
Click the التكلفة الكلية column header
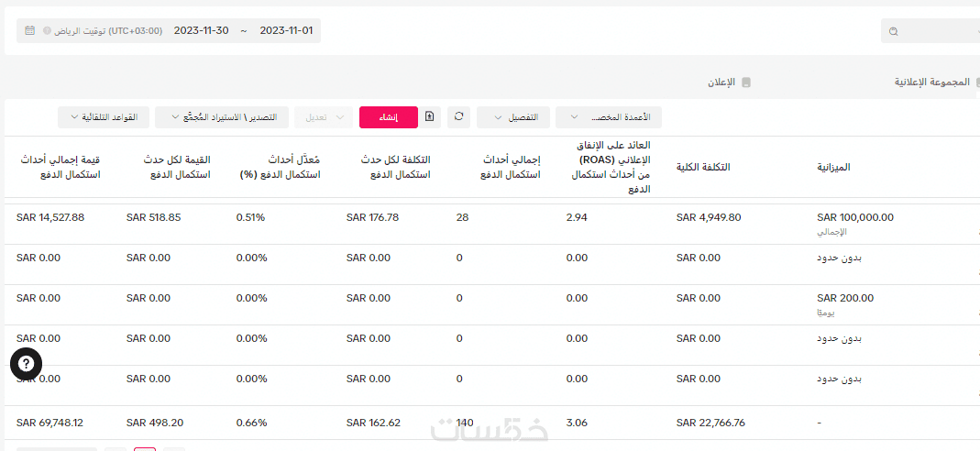[703, 167]
